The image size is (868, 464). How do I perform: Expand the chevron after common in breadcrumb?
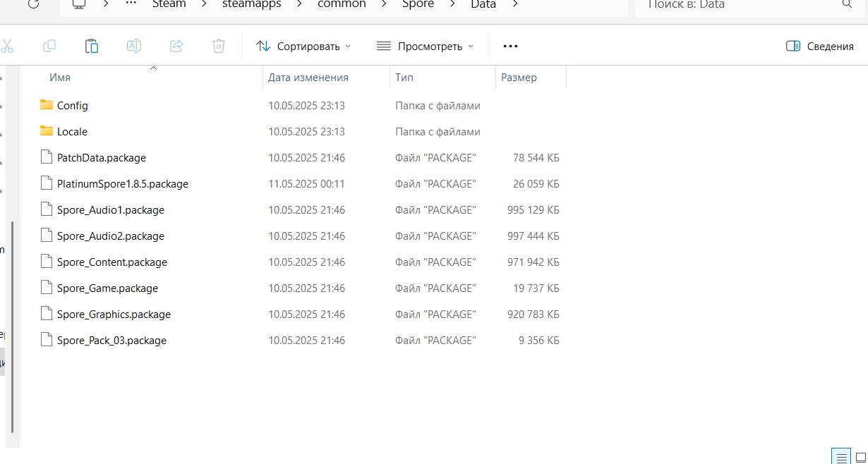(x=385, y=4)
